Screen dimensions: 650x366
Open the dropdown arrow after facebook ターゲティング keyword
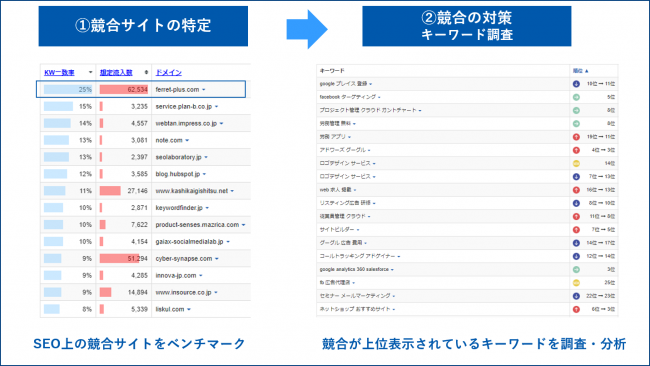coord(379,97)
